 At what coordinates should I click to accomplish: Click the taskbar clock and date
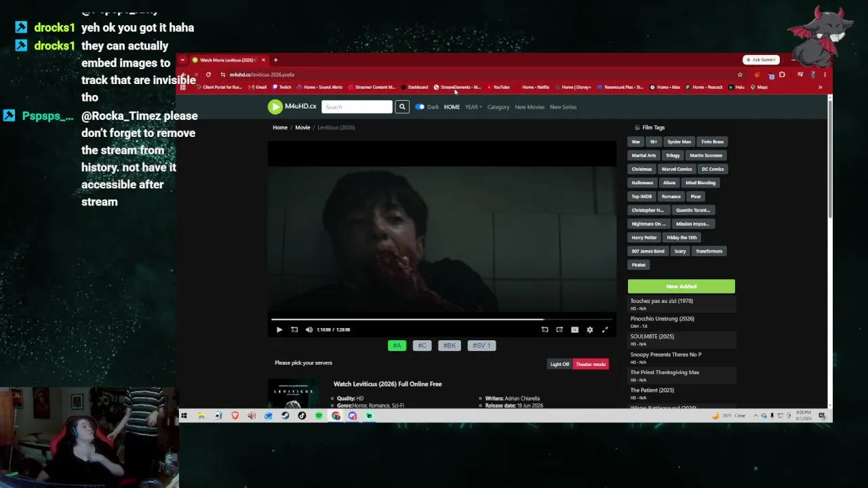click(x=804, y=415)
